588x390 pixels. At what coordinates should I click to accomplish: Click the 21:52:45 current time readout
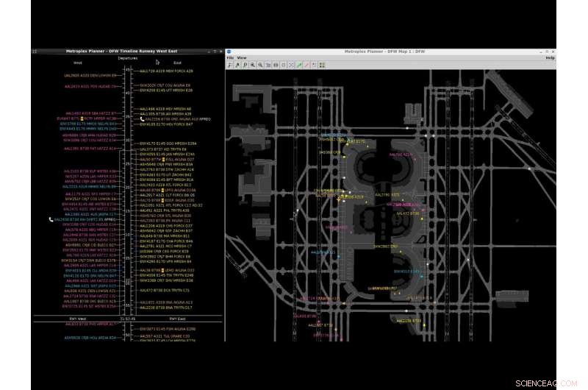(x=128, y=319)
